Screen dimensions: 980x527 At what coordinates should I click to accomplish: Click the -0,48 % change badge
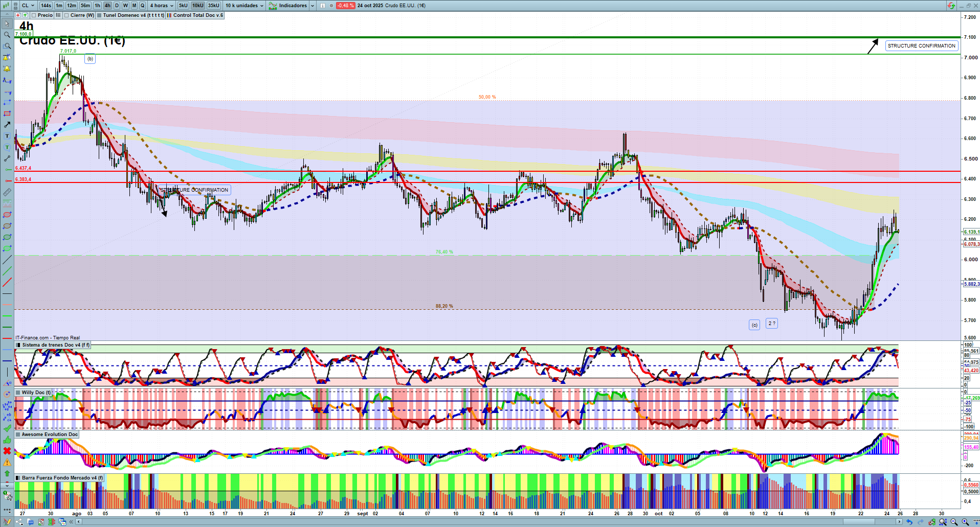pyautogui.click(x=345, y=6)
